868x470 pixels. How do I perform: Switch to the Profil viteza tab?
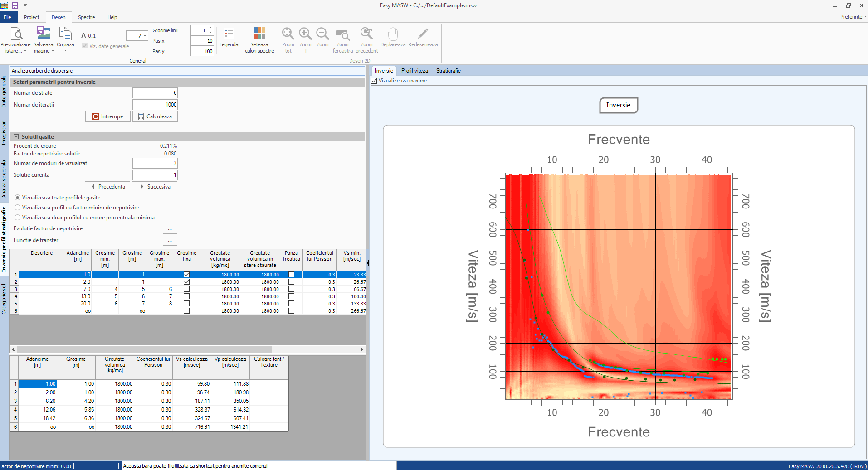tap(414, 71)
